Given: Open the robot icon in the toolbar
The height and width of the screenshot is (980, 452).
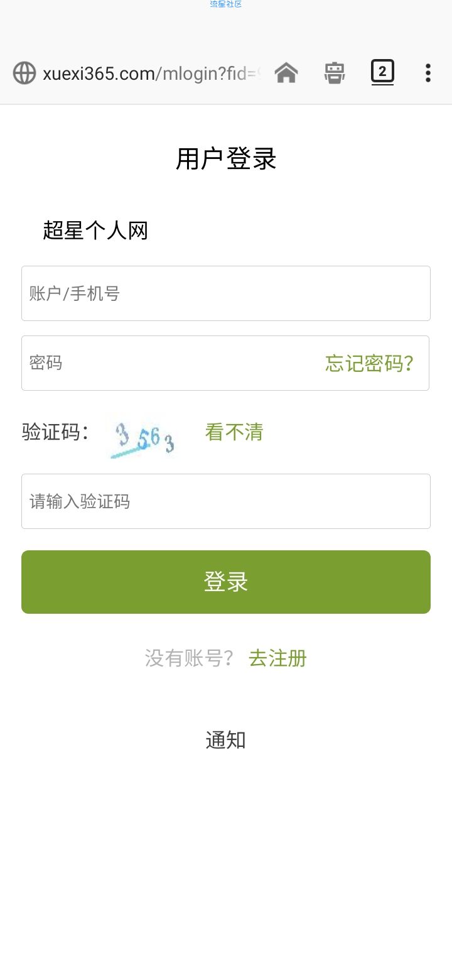Looking at the screenshot, I should 334,73.
